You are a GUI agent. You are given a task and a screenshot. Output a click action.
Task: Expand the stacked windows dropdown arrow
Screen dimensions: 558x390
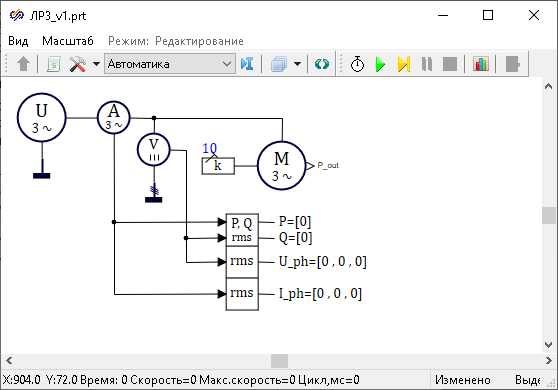[x=298, y=64]
